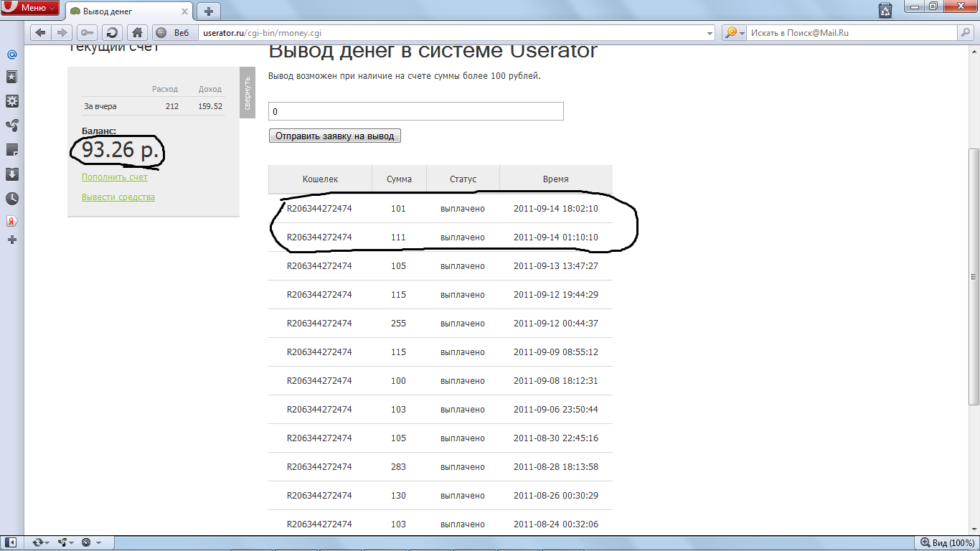Open Opera Unite menu in status bar
980x551 pixels.
click(65, 542)
